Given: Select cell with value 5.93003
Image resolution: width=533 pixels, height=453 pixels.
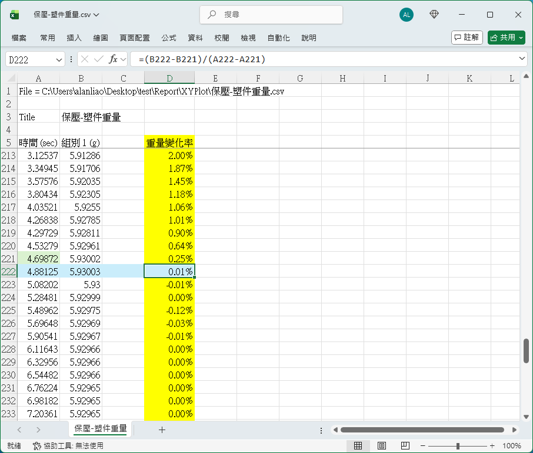Looking at the screenshot, I should [x=81, y=272].
